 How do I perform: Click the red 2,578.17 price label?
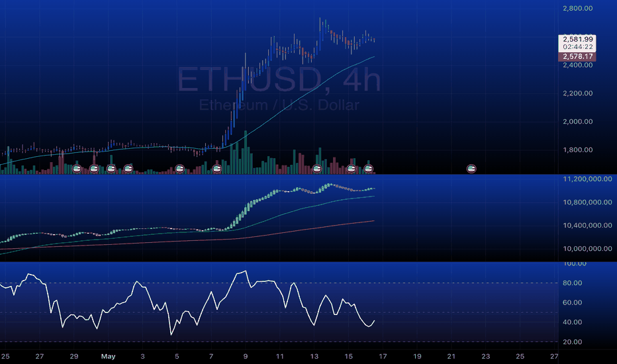click(x=577, y=57)
